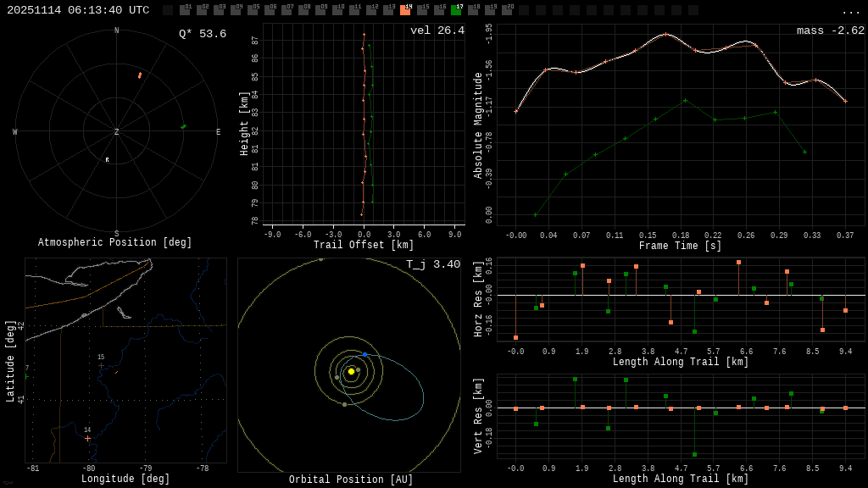
Task: Click the mass -2.62 readout
Action: [830, 30]
